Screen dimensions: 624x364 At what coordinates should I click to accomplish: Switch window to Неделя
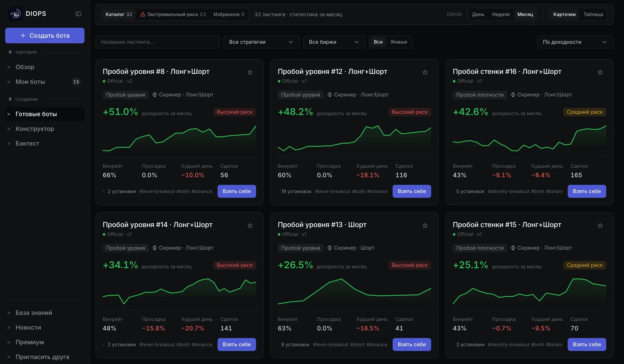point(501,14)
